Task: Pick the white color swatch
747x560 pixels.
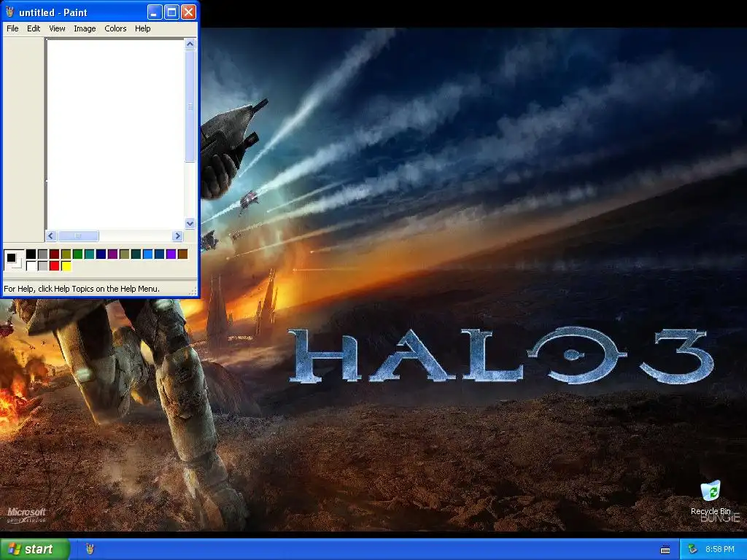Action: click(31, 265)
